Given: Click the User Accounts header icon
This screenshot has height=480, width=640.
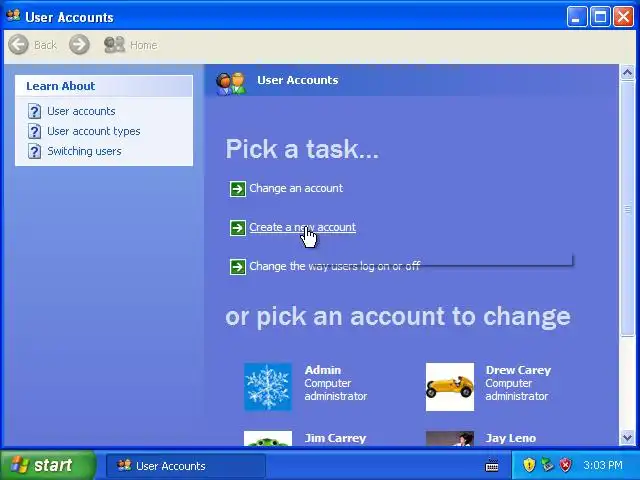Looking at the screenshot, I should 231,83.
